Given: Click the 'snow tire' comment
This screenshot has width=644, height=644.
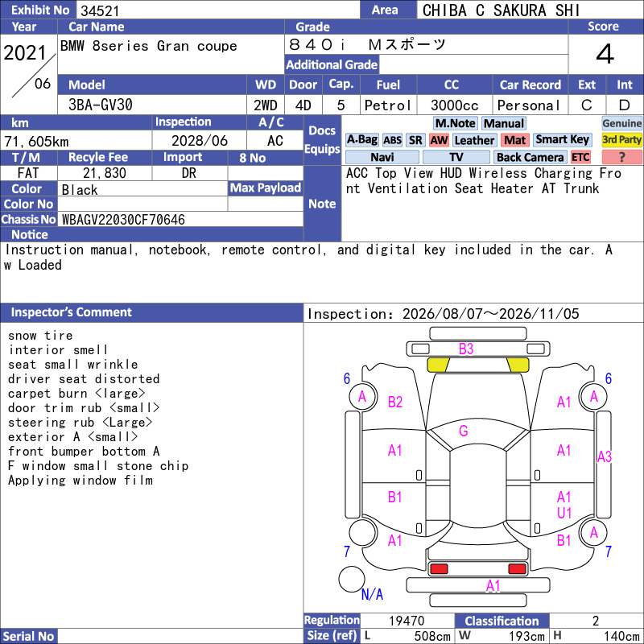Looking at the screenshot, I should click(x=40, y=336).
